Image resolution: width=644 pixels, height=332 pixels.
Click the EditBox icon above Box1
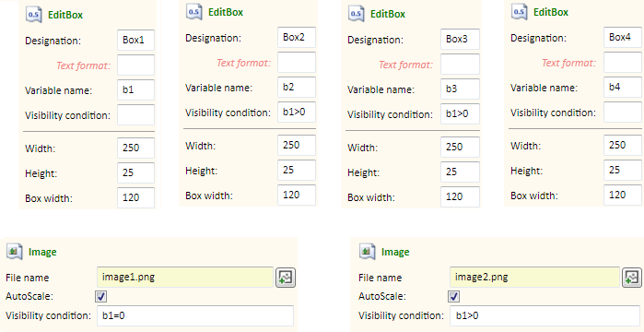tap(34, 15)
